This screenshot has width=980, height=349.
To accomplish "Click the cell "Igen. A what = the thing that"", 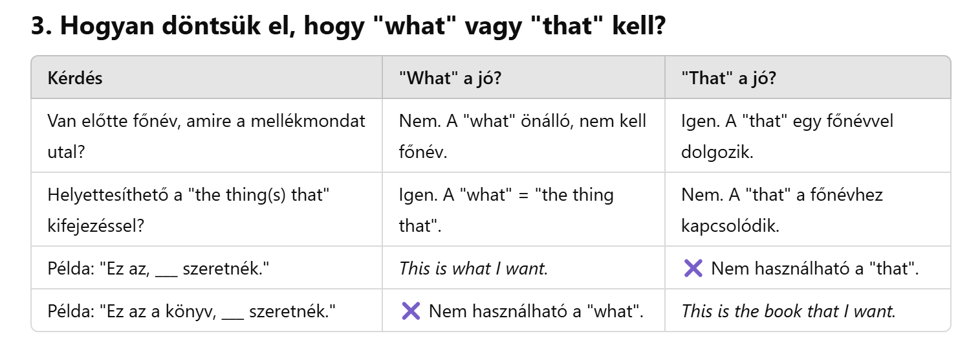I will pyautogui.click(x=506, y=210).
